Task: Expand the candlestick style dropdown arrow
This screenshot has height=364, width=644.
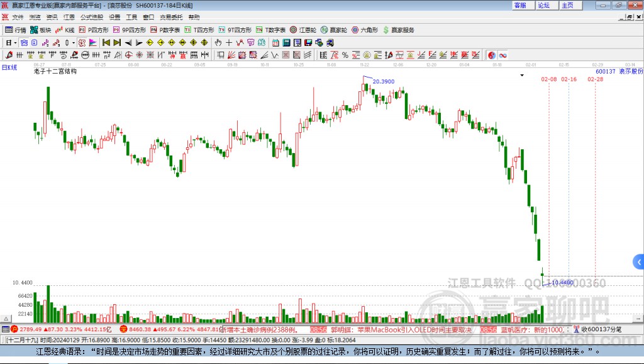Action: pyautogui.click(x=74, y=43)
